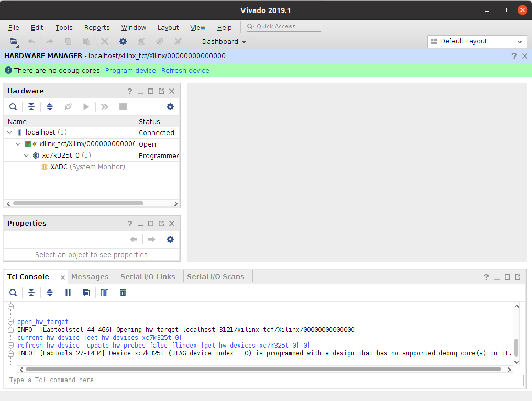Pause output in Tcl Console

[x=68, y=293]
